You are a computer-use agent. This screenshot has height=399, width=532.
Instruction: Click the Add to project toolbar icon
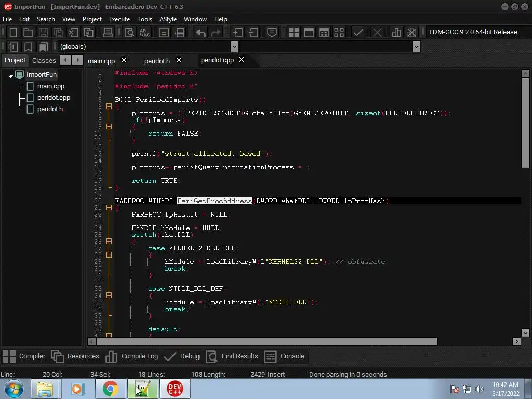(237, 33)
